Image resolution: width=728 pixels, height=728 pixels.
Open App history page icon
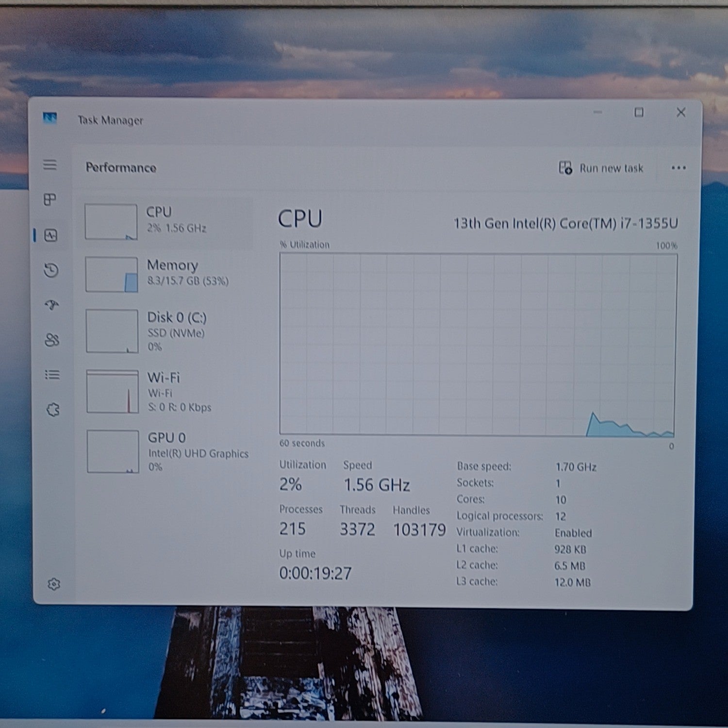[51, 270]
